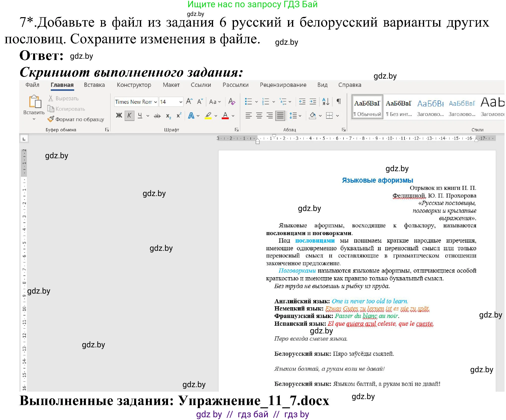Select the subscript icon
This screenshot has width=506, height=420.
tap(168, 116)
